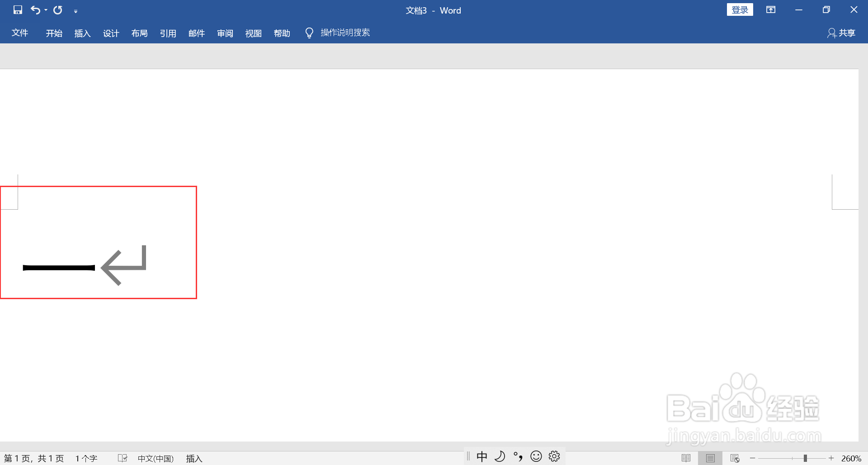The width and height of the screenshot is (868, 465).
Task: Minimize the Word window
Action: (799, 10)
